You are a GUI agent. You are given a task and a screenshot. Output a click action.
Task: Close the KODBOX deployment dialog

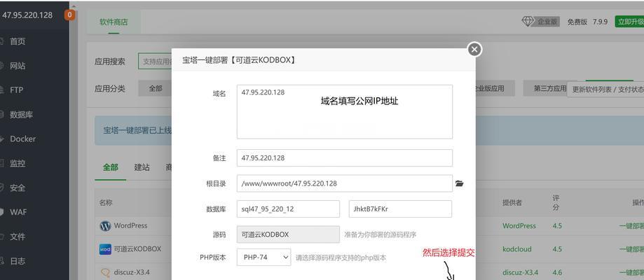click(474, 50)
